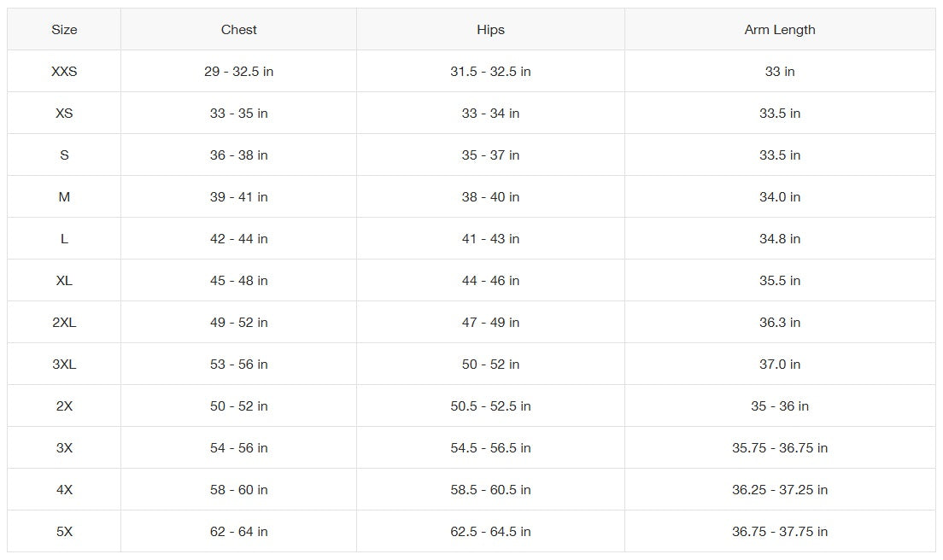This screenshot has height=560, width=943.
Task: Click the M size row label
Action: point(64,197)
